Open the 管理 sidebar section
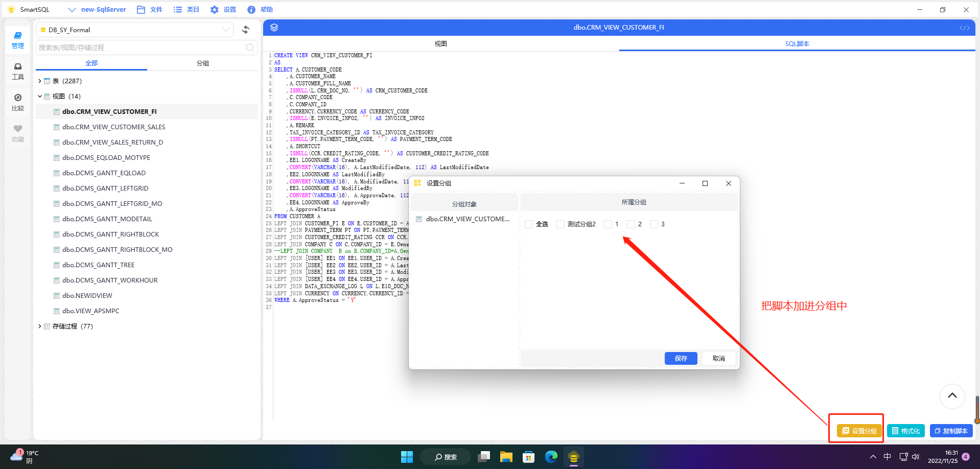Screen dimensions: 980x469 pos(18,40)
